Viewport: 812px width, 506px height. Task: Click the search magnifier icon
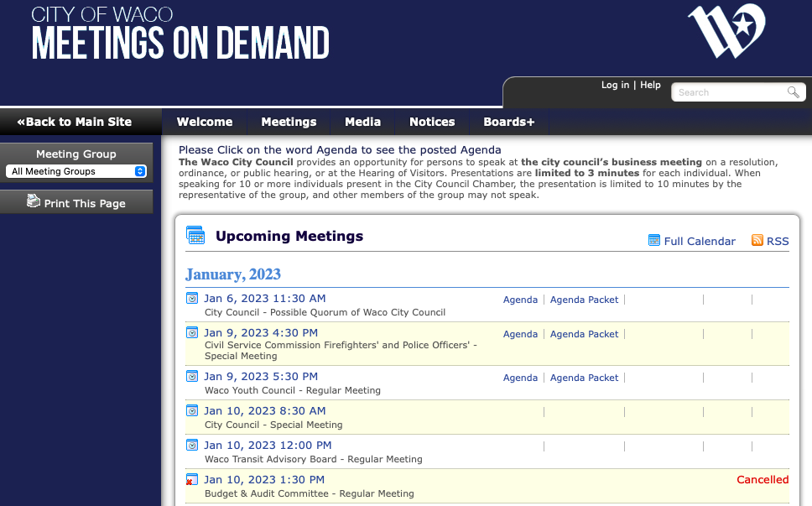click(x=793, y=92)
